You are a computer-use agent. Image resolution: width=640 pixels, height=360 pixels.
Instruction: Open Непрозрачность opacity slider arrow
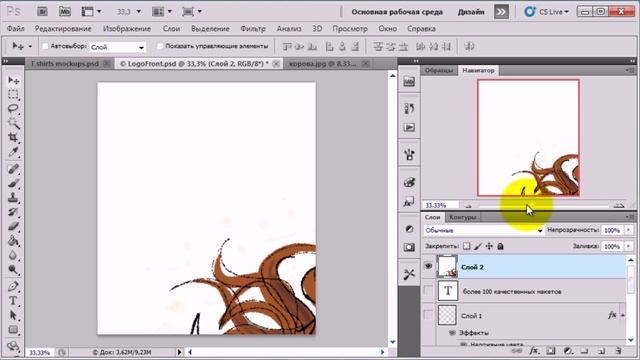629,230
